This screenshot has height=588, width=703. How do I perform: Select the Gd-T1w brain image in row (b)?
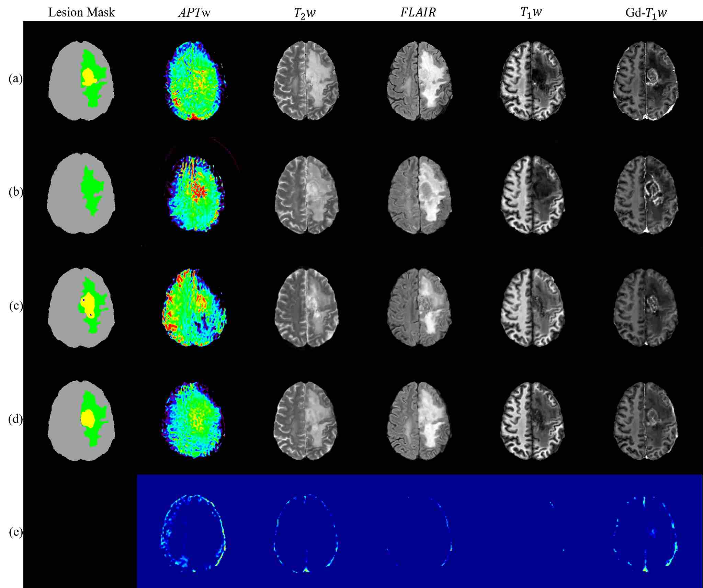646,194
